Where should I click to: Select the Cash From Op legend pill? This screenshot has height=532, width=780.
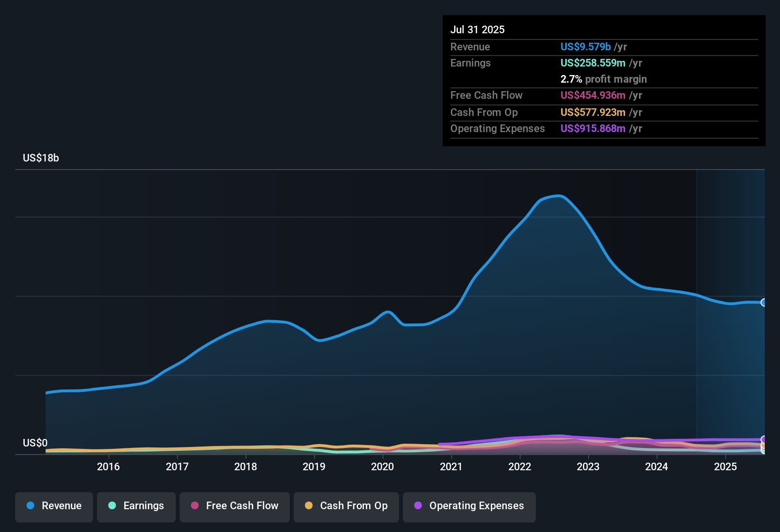click(346, 506)
